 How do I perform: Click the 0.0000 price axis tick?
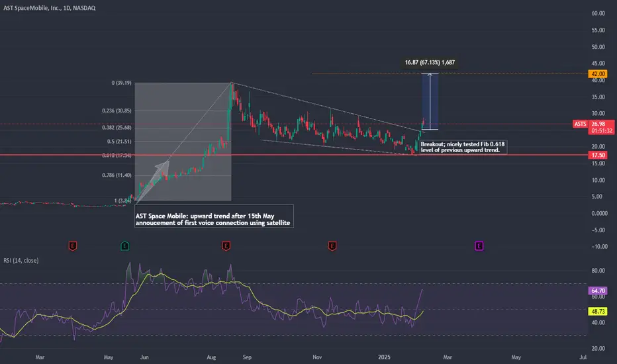(x=600, y=213)
